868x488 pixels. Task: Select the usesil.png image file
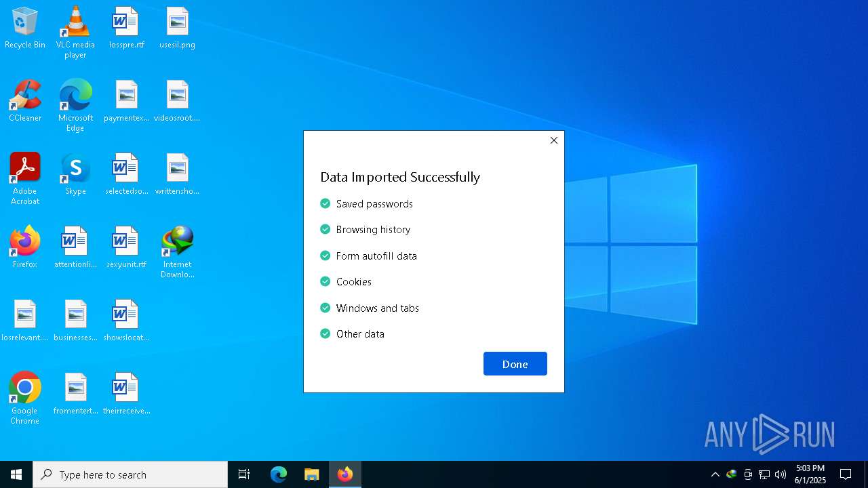click(x=177, y=28)
